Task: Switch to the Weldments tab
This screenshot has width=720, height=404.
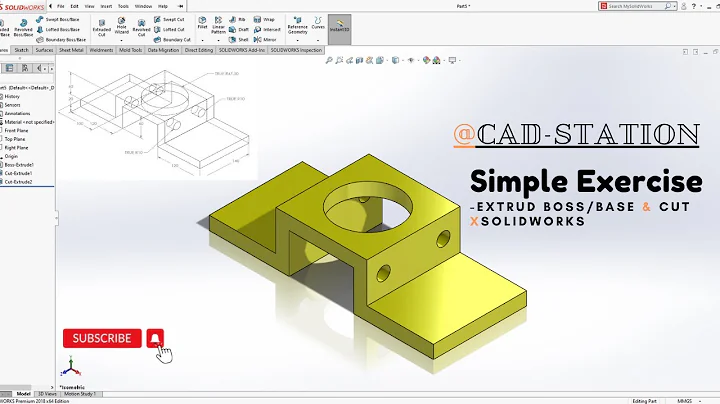Action: click(x=101, y=50)
